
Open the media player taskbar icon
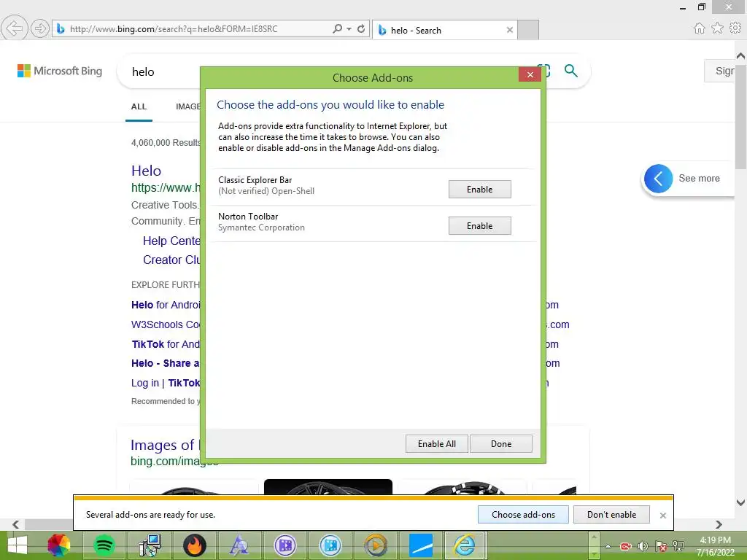(376, 545)
